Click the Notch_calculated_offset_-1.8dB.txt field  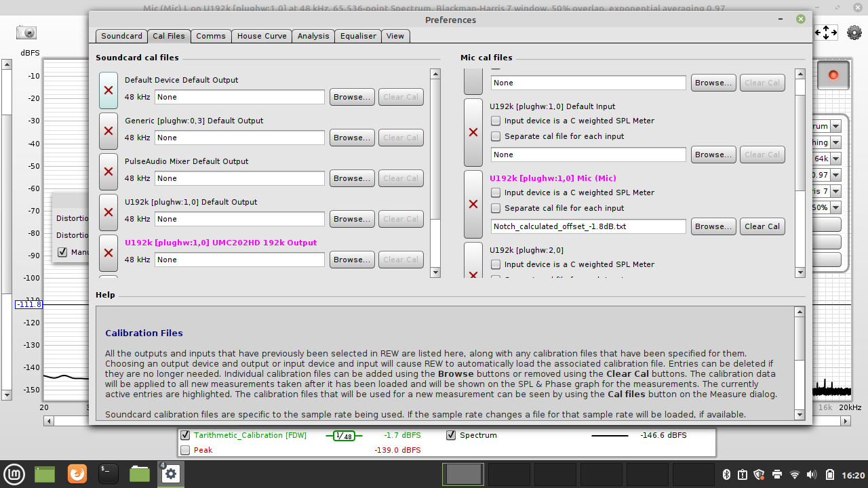(589, 226)
